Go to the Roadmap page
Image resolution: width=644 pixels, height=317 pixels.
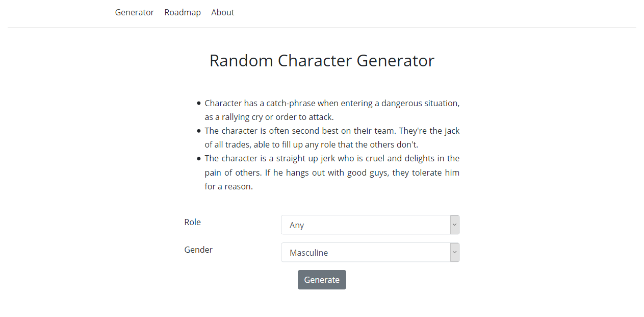183,12
